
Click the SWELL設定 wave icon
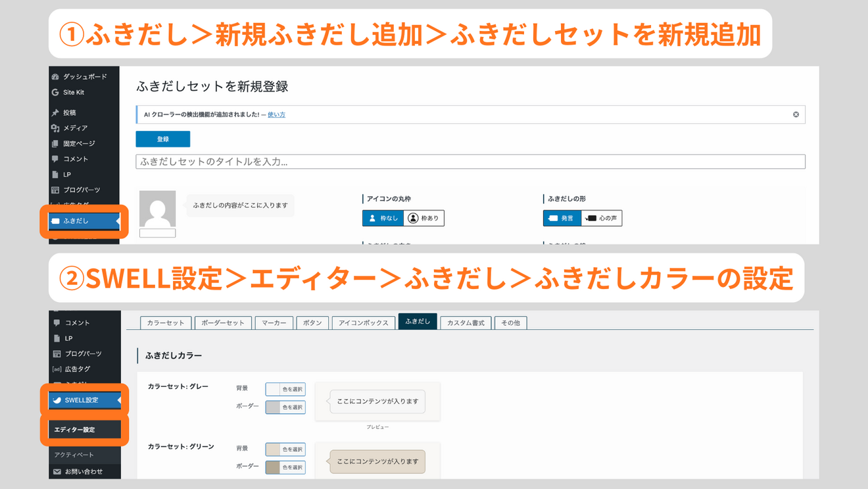(x=57, y=400)
